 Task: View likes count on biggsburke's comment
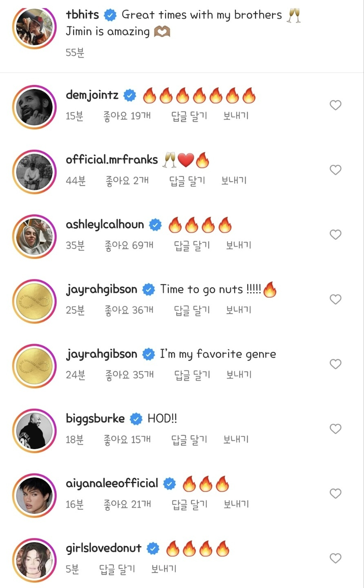tap(127, 439)
